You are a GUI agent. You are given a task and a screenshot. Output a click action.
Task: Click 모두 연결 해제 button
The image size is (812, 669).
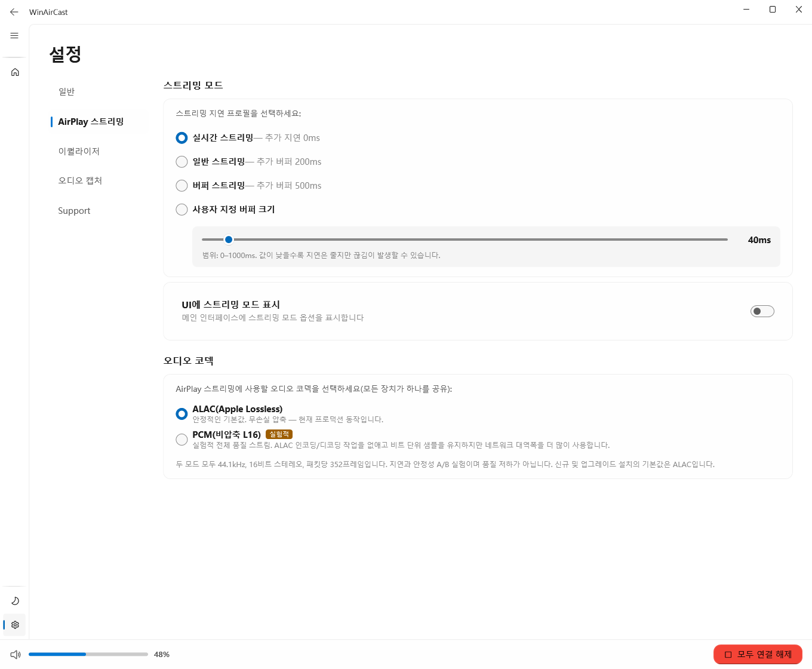(758, 655)
